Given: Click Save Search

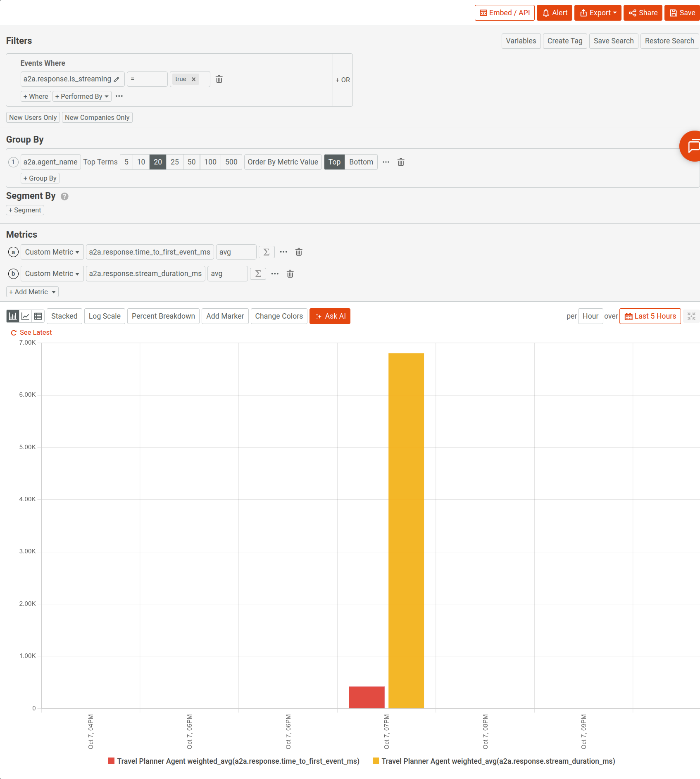Looking at the screenshot, I should point(614,41).
